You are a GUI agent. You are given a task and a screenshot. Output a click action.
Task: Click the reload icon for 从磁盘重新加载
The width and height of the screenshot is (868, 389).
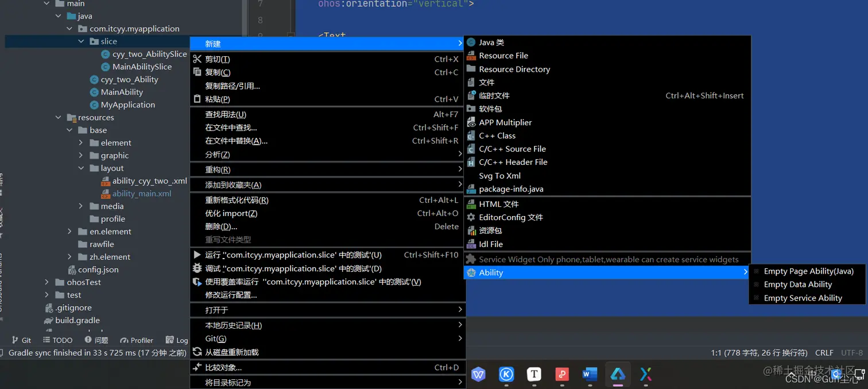[197, 352]
